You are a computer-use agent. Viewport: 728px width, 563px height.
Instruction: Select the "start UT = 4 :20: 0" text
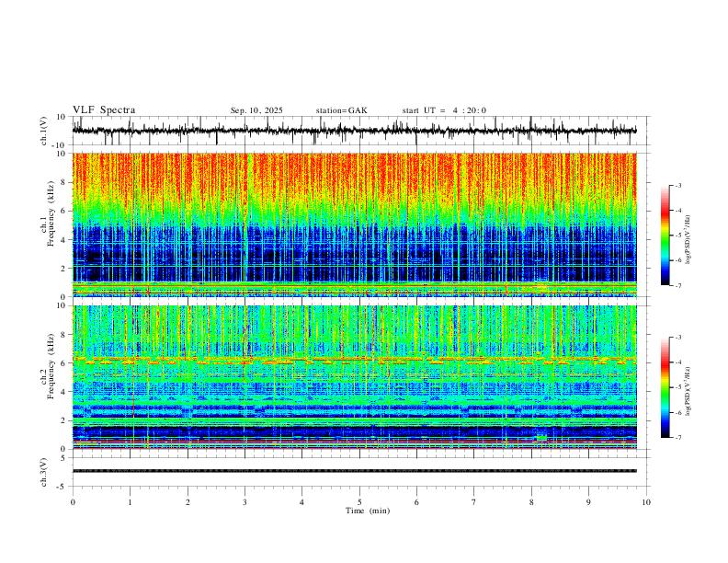tap(444, 110)
